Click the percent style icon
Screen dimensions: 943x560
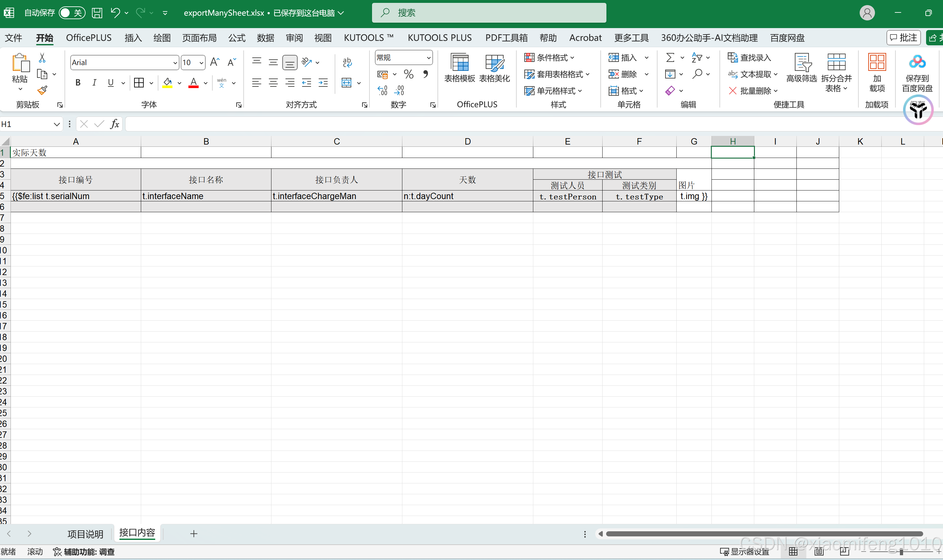(x=408, y=74)
